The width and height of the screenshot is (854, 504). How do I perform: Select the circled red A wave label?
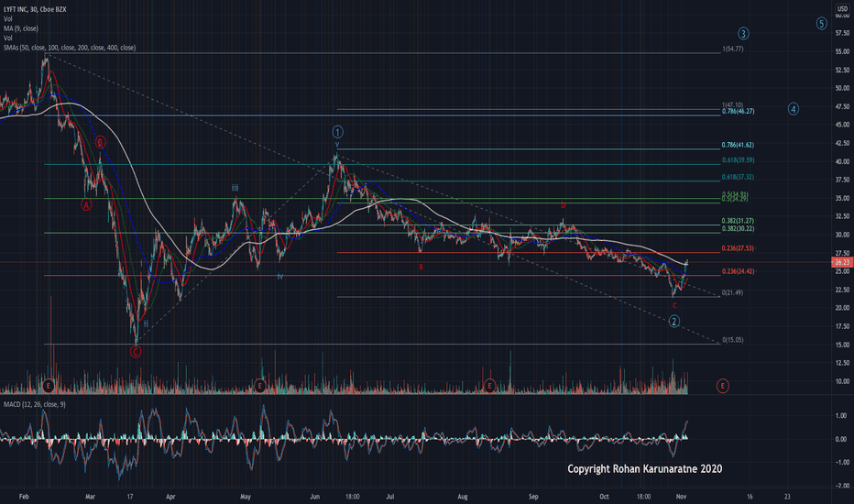point(86,205)
